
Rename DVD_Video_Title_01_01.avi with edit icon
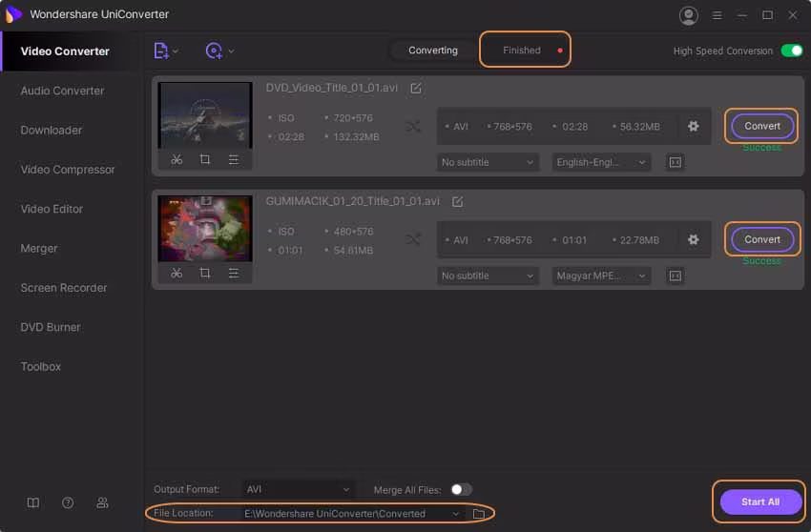point(416,88)
